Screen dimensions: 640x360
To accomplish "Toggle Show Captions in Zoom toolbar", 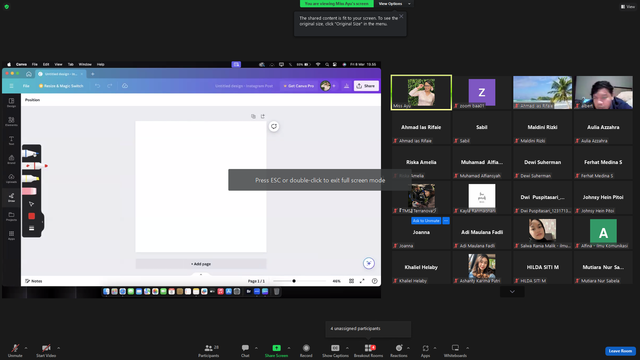I will [335, 350].
